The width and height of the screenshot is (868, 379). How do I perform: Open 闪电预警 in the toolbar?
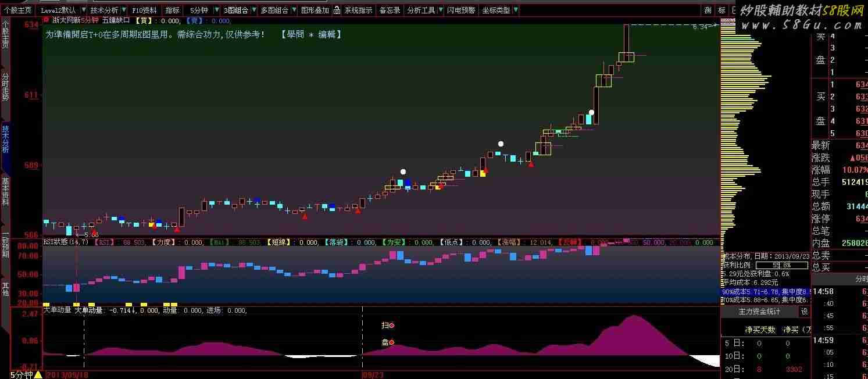tap(461, 10)
